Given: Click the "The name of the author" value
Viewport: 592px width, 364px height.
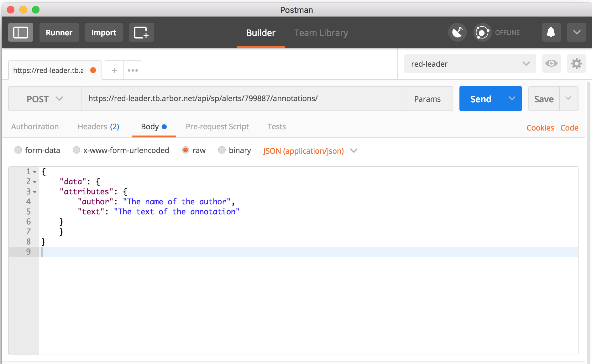Looking at the screenshot, I should (177, 202).
